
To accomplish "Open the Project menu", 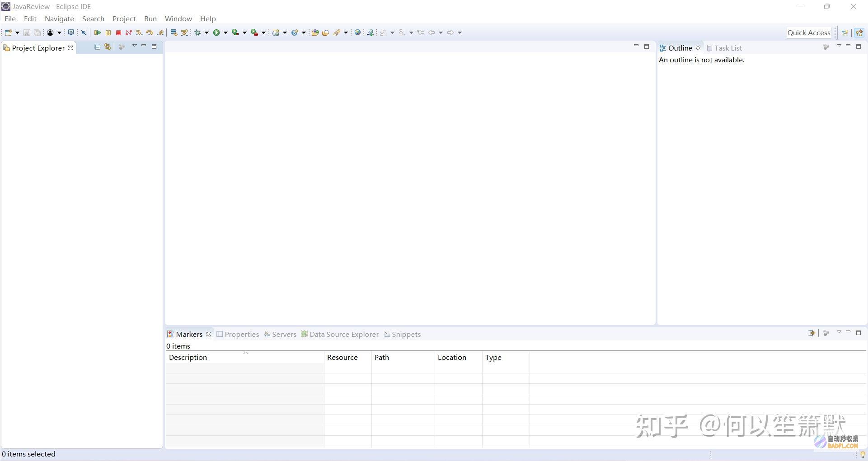I will (x=124, y=19).
